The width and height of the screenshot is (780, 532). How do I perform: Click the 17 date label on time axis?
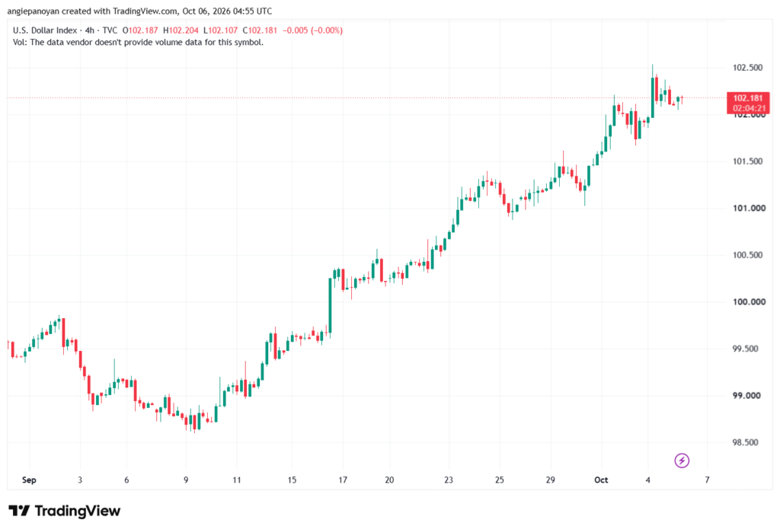click(343, 479)
